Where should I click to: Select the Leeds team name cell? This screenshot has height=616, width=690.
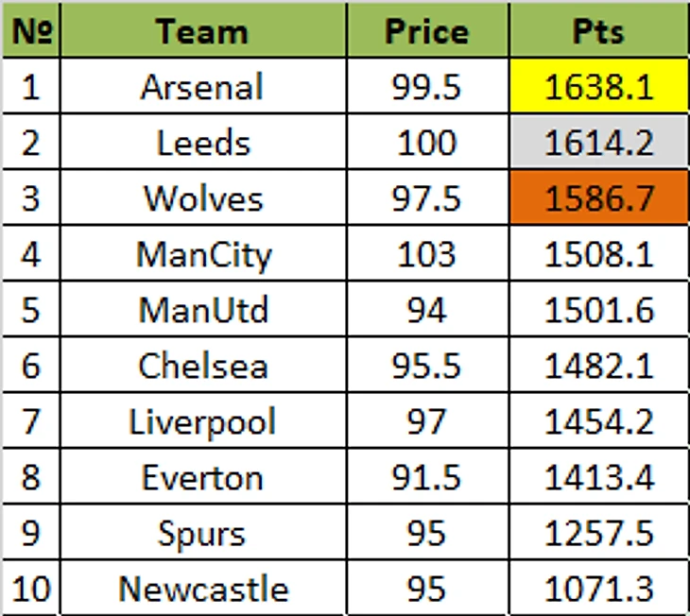[202, 144]
